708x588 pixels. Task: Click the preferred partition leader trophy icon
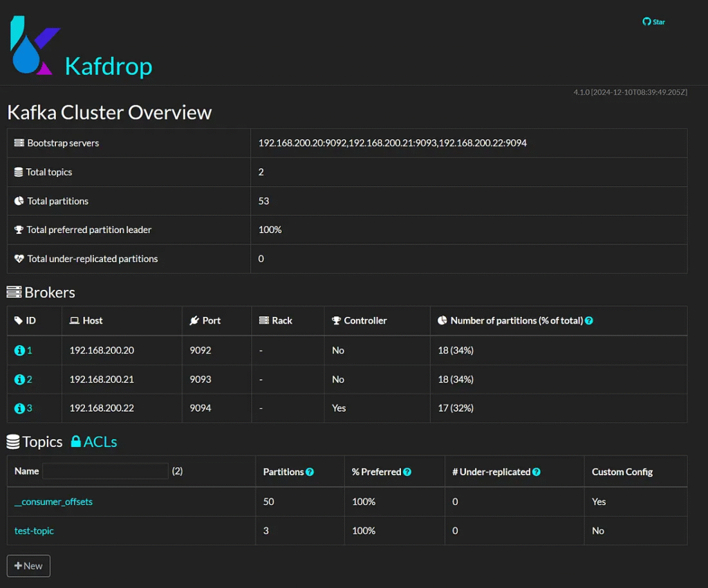[x=19, y=230]
